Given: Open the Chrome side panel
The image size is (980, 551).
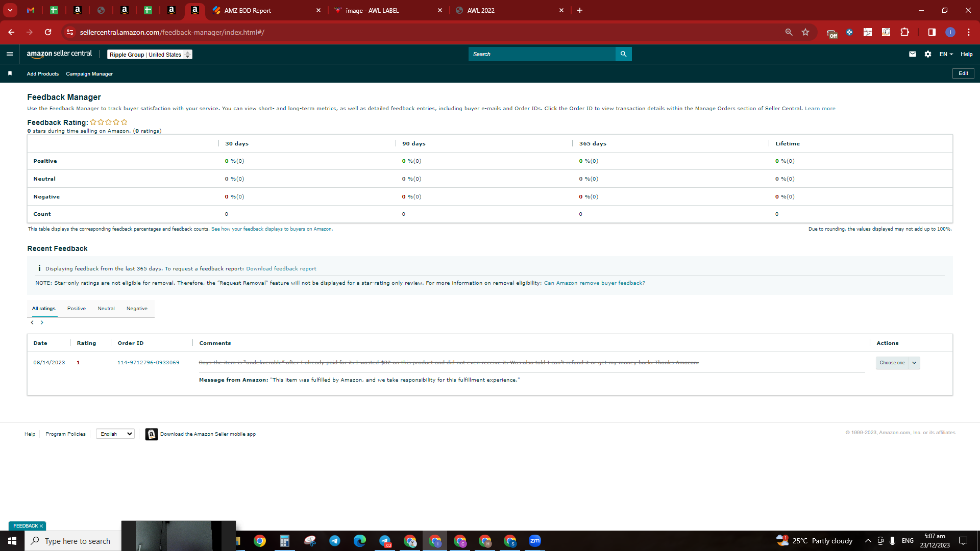Looking at the screenshot, I should click(932, 32).
